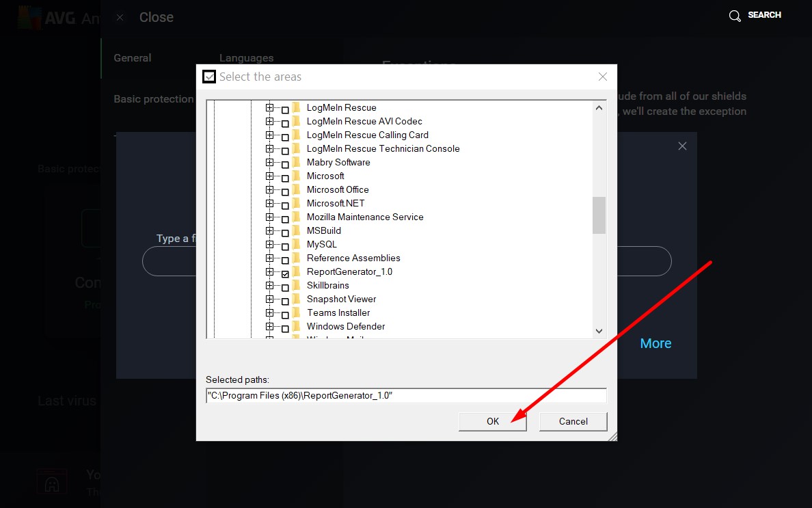Check the Mabry Software checkbox
The image size is (812, 508).
[285, 165]
